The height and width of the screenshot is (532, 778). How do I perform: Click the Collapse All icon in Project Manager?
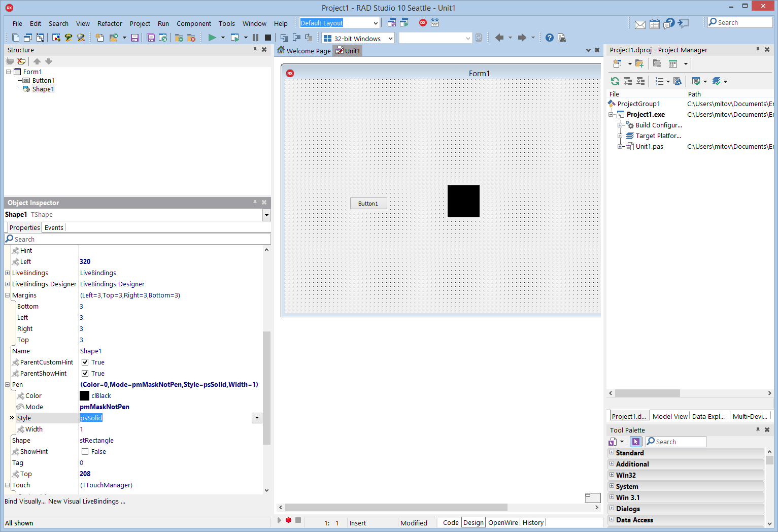point(640,81)
